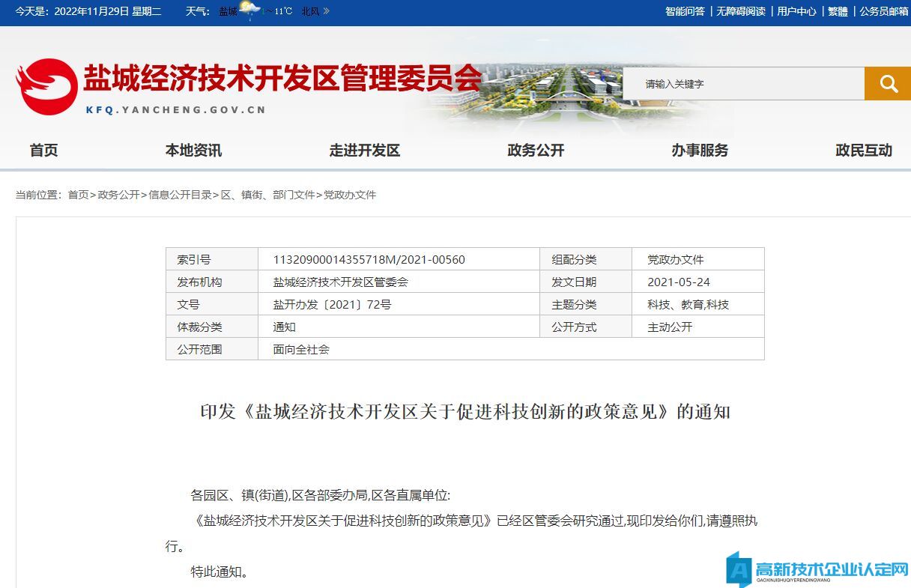The width and height of the screenshot is (911, 588).
Task: Focus the keyword search field
Action: pos(743,83)
